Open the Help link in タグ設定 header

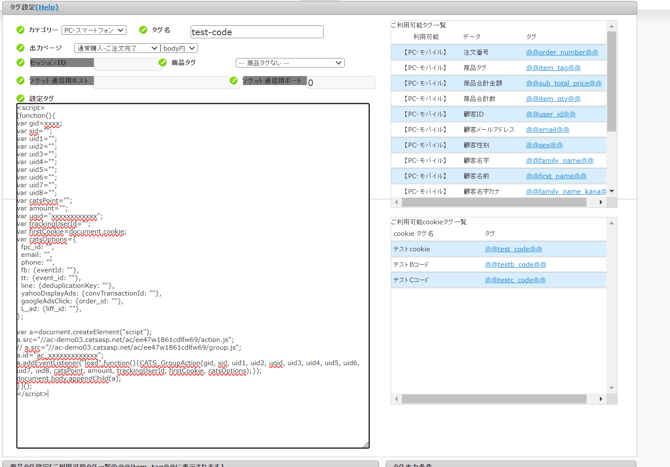(46, 7)
